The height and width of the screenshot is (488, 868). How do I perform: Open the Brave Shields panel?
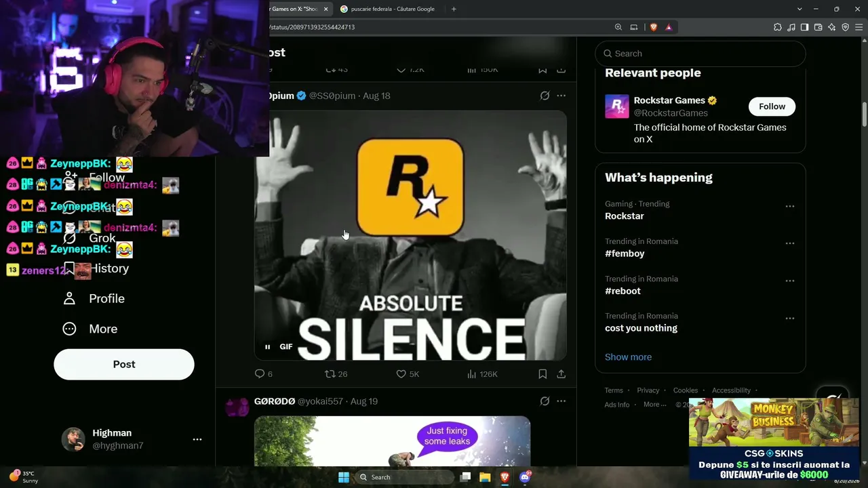pyautogui.click(x=654, y=27)
